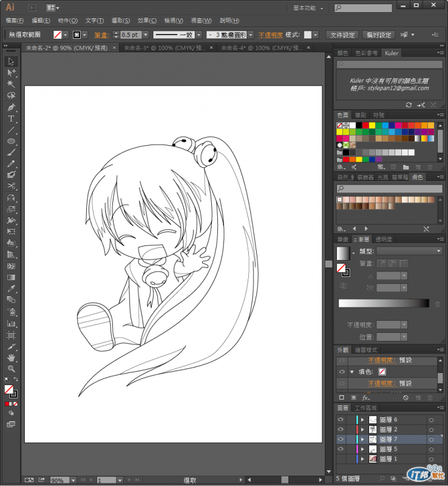Open stroke weight dropdown next to 0.5 pt
Viewport: 448px width, 486px height.
(x=146, y=35)
